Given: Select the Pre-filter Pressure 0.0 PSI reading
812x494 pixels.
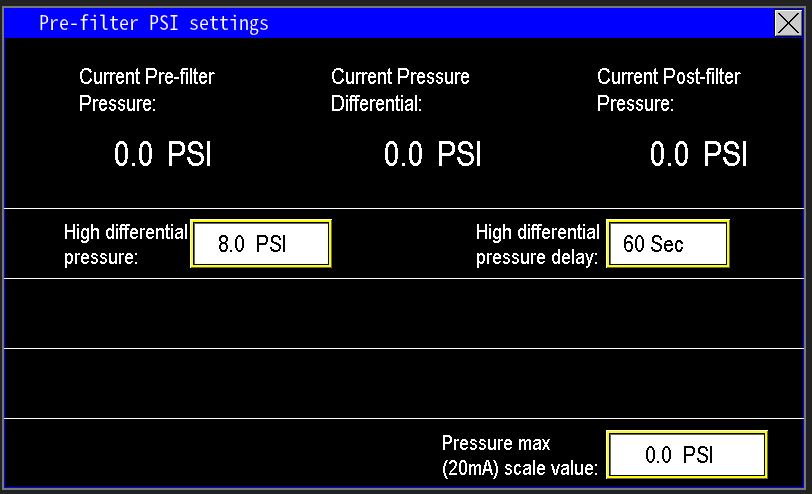Looking at the screenshot, I should coord(162,155).
